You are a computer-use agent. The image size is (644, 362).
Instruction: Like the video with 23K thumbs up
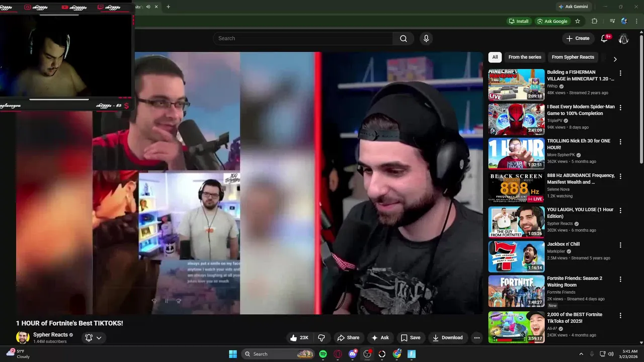point(300,338)
